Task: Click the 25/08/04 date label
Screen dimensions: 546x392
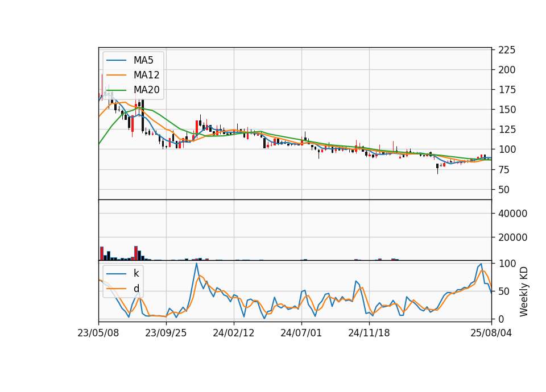Action: click(491, 333)
